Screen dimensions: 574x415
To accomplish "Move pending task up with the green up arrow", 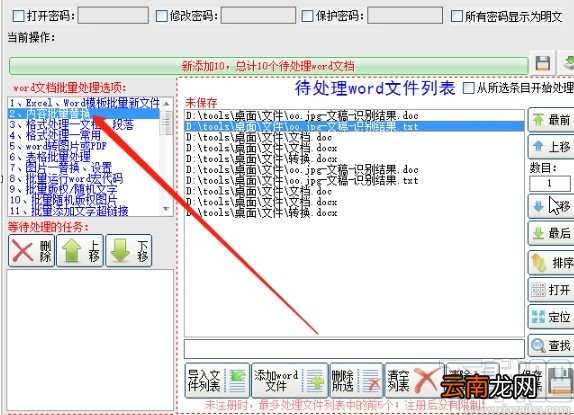I will [x=80, y=251].
